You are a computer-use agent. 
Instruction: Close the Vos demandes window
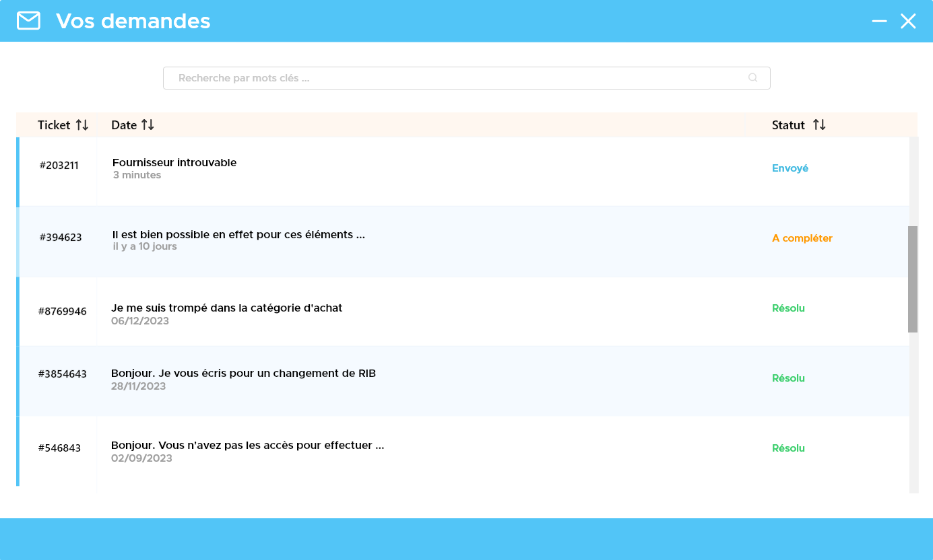(x=908, y=21)
